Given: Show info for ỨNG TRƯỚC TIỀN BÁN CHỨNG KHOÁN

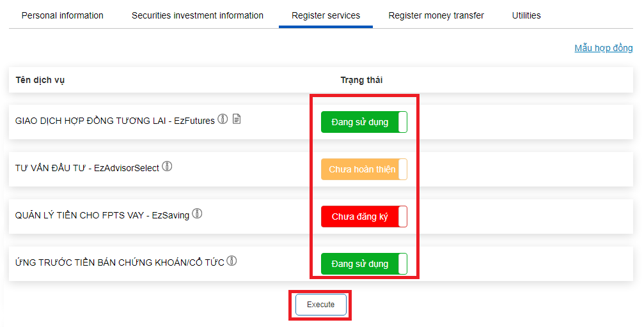Looking at the screenshot, I should point(232,261).
